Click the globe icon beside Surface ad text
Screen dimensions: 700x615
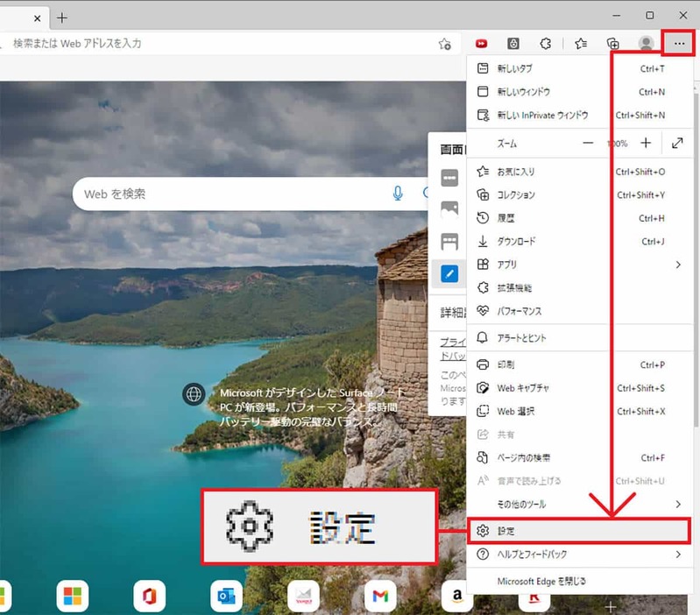coord(194,394)
